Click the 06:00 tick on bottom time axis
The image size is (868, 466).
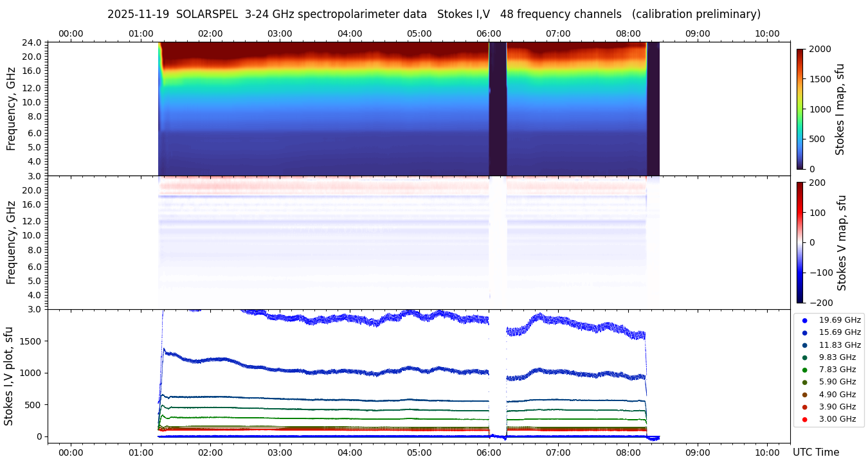click(x=489, y=453)
